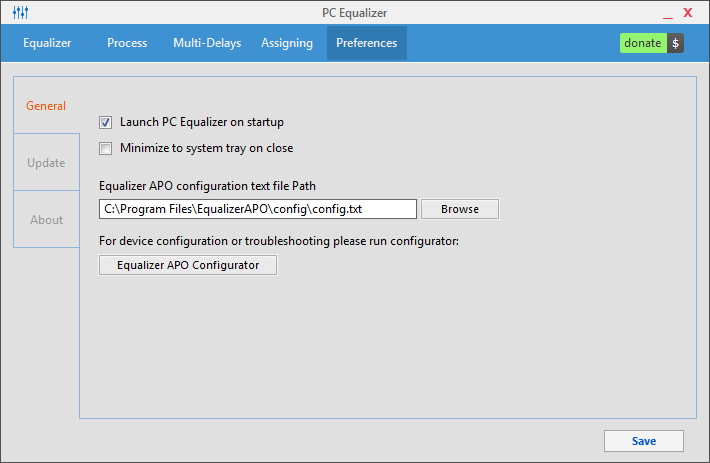Click the config file path input field
This screenshot has width=710, height=463.
258,209
